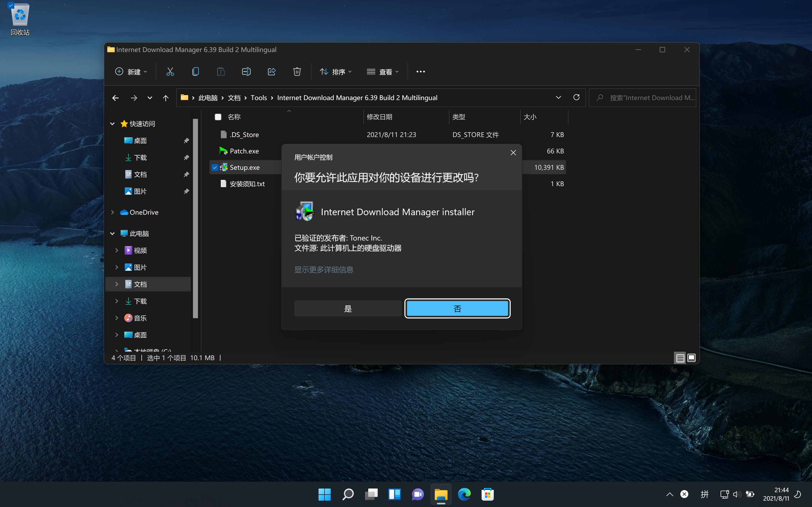
Task: Click the Rename icon in toolbar
Action: coord(246,71)
